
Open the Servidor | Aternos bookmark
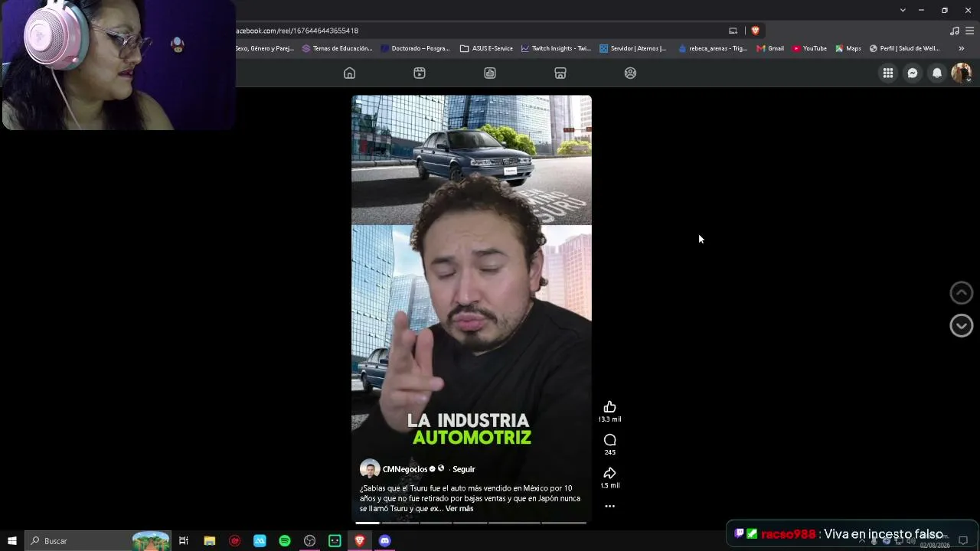coord(633,48)
